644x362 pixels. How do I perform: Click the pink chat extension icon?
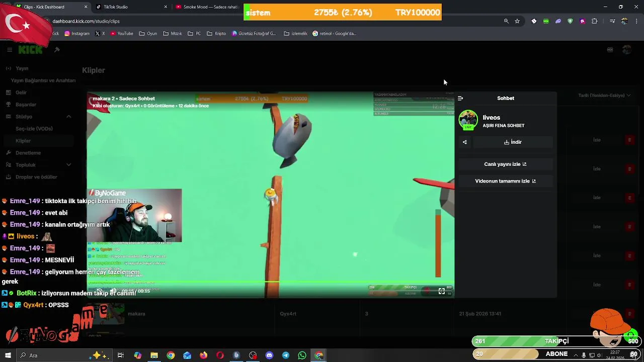click(x=582, y=21)
